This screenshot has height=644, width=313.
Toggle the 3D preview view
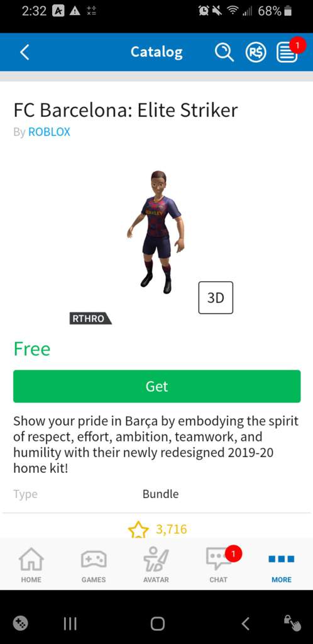coord(216,297)
